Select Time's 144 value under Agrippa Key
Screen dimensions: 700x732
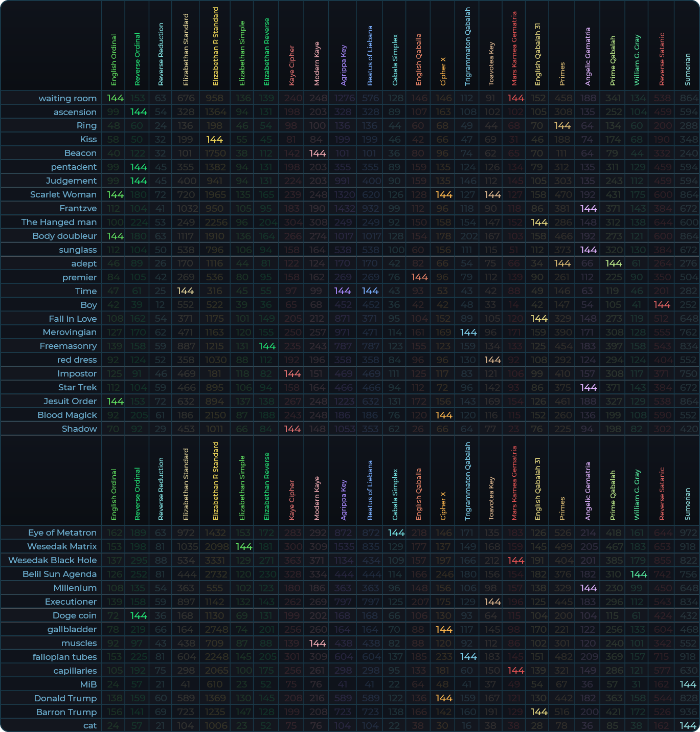[x=342, y=291]
